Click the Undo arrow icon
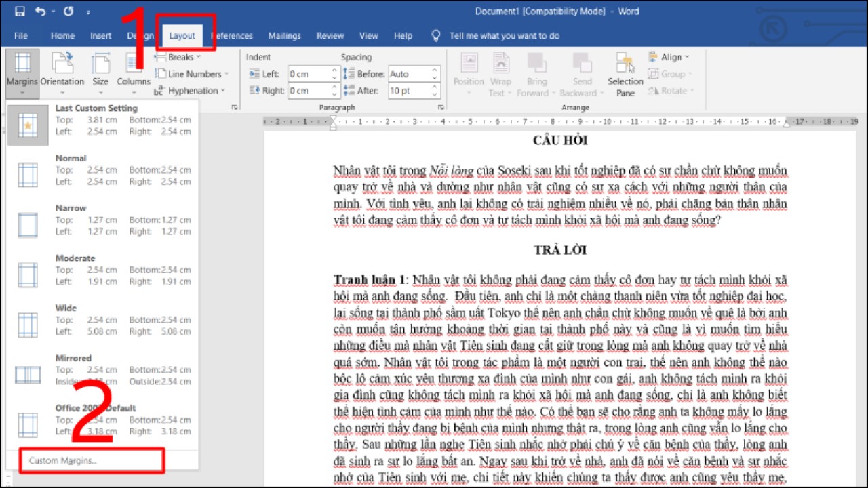The height and width of the screenshot is (488, 868). click(x=40, y=12)
